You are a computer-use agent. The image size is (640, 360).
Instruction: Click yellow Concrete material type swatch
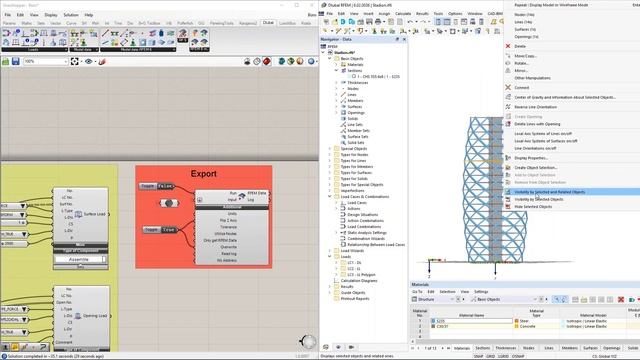517,327
